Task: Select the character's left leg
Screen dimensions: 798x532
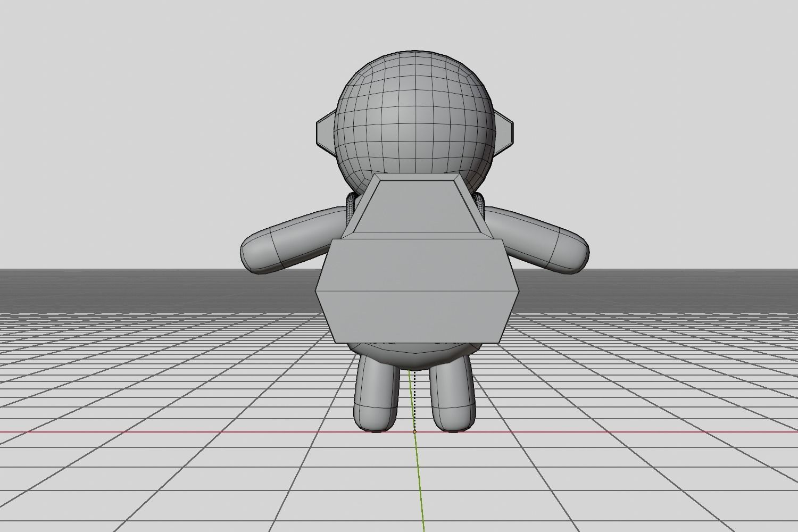Action: [376, 393]
